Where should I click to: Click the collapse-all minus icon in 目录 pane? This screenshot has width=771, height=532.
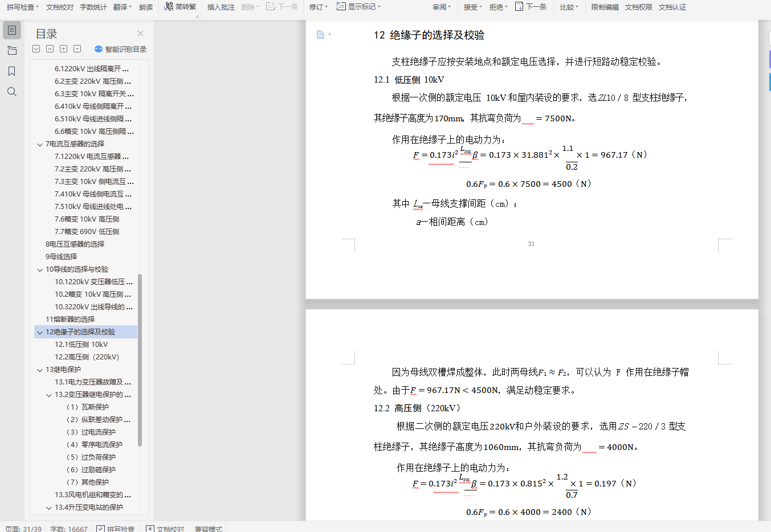click(x=77, y=49)
